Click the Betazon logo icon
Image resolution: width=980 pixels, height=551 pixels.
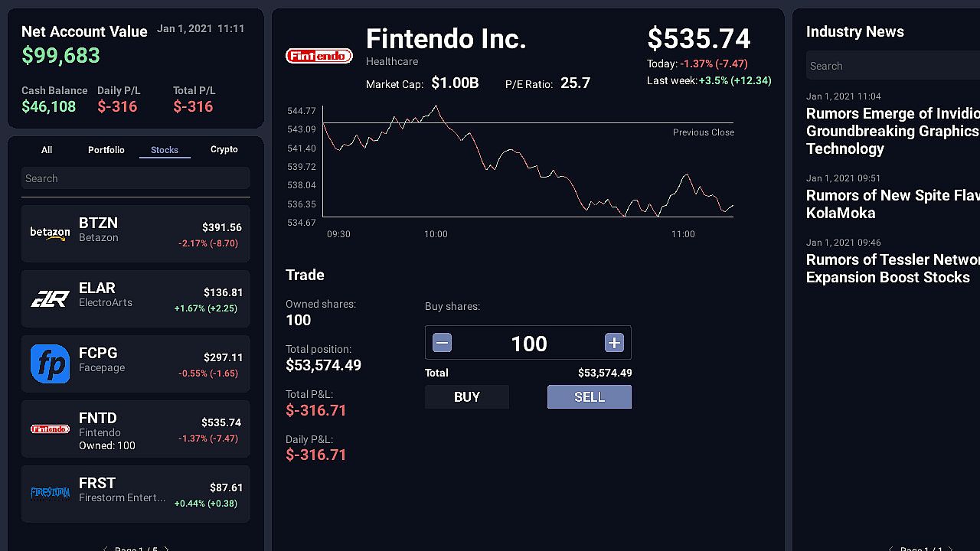click(50, 233)
